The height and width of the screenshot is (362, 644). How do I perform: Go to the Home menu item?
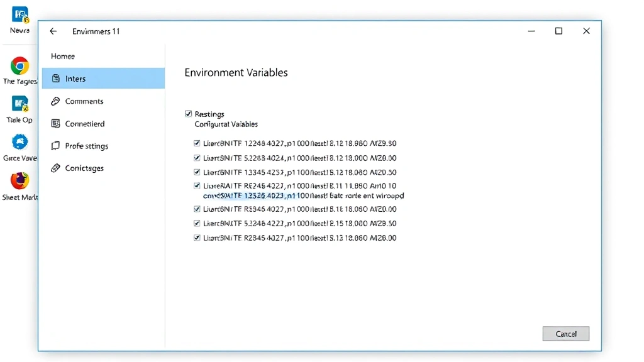point(63,56)
